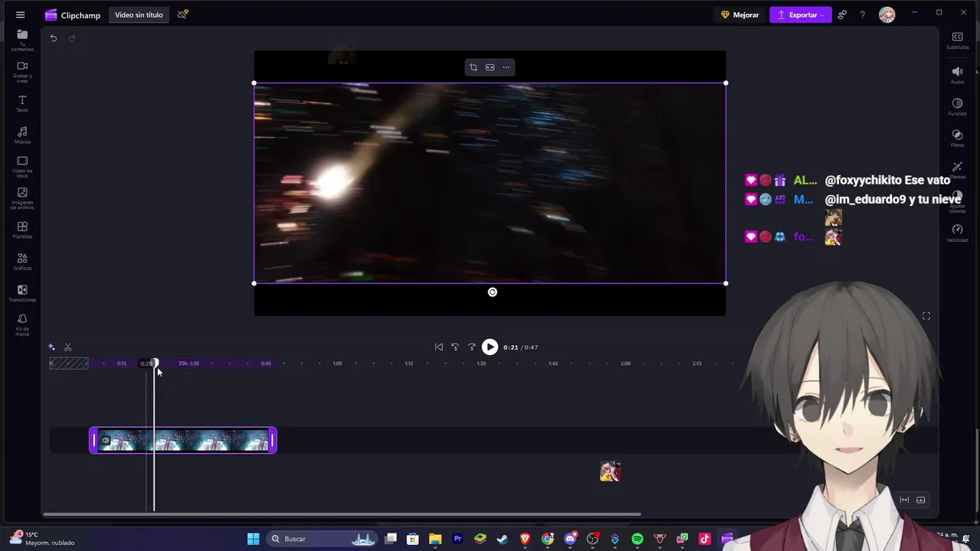Screen dimensions: 980x551
Task: Select the video clip on the timeline
Action: 183,441
